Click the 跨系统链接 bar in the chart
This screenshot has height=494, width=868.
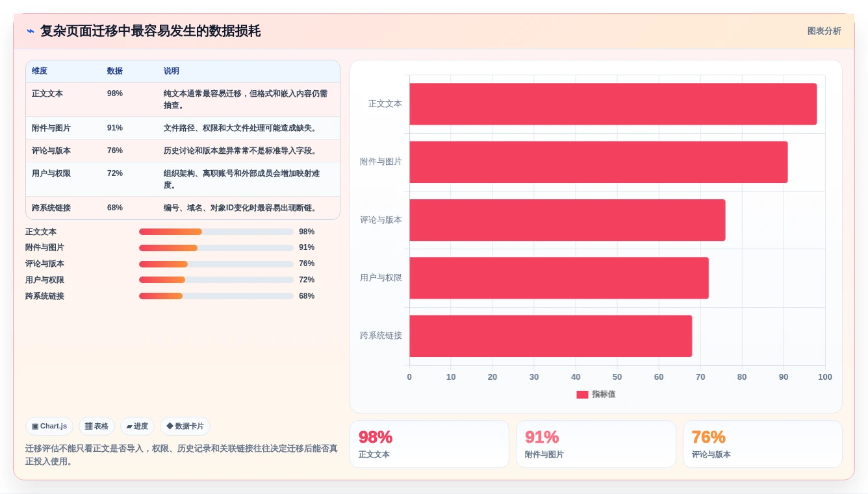[550, 336]
